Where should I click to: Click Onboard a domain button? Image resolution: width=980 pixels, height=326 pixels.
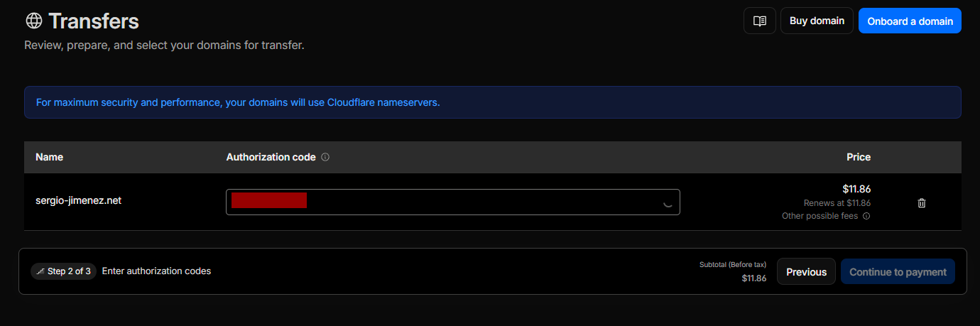[910, 21]
